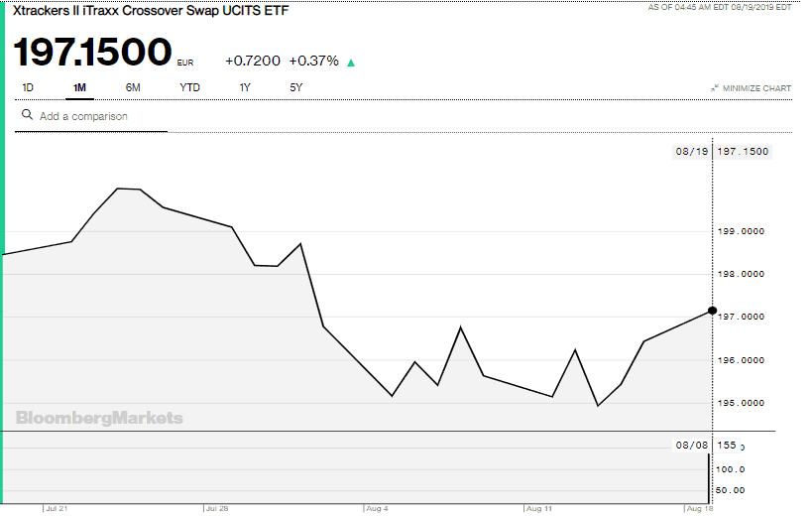
Task: Select the 1D time range
Action: (28, 87)
